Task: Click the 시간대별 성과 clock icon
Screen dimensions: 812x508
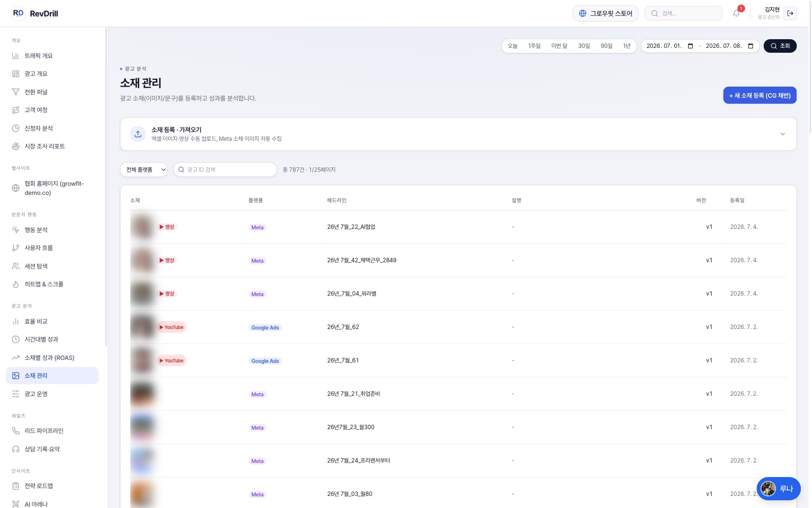Action: (15, 339)
